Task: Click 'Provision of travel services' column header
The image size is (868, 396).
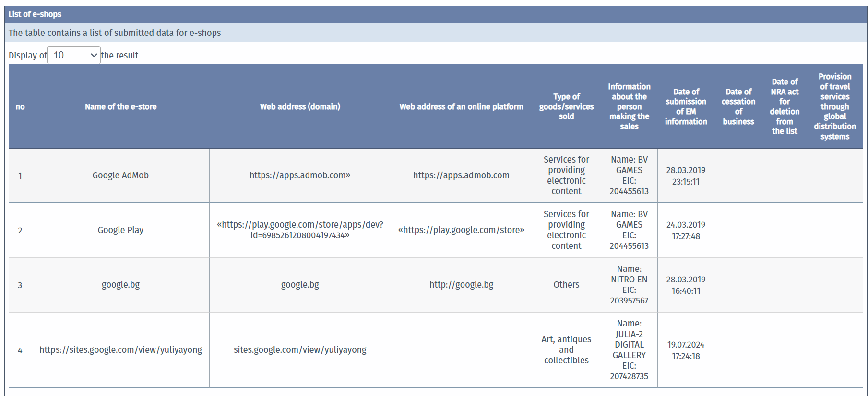Action: (835, 106)
